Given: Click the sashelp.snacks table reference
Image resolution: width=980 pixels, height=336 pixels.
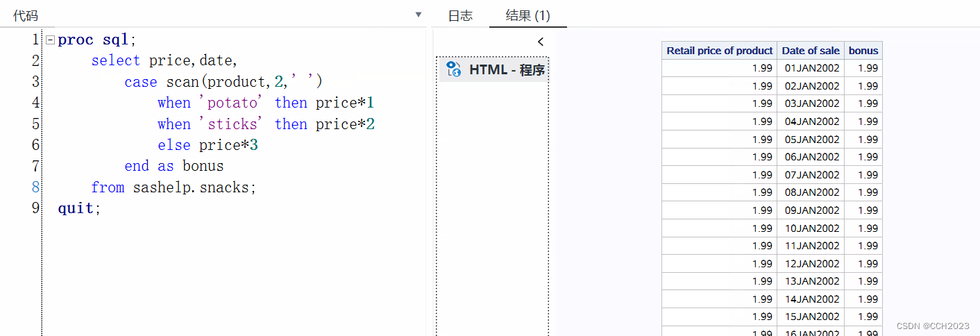Looking at the screenshot, I should pos(194,187).
